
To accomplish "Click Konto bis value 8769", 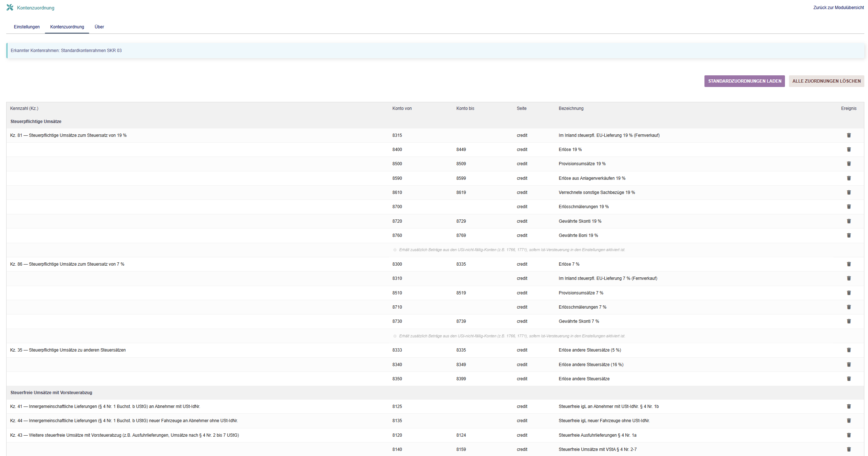I will coord(461,235).
